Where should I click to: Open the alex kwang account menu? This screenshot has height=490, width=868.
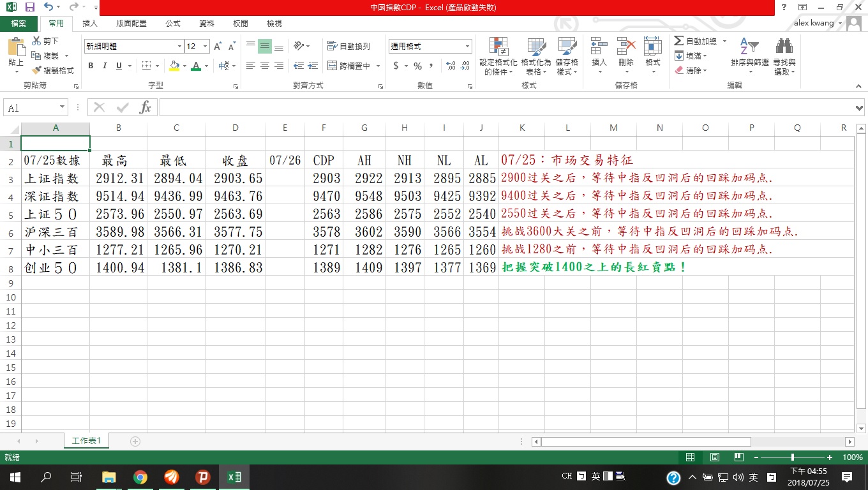pos(818,24)
